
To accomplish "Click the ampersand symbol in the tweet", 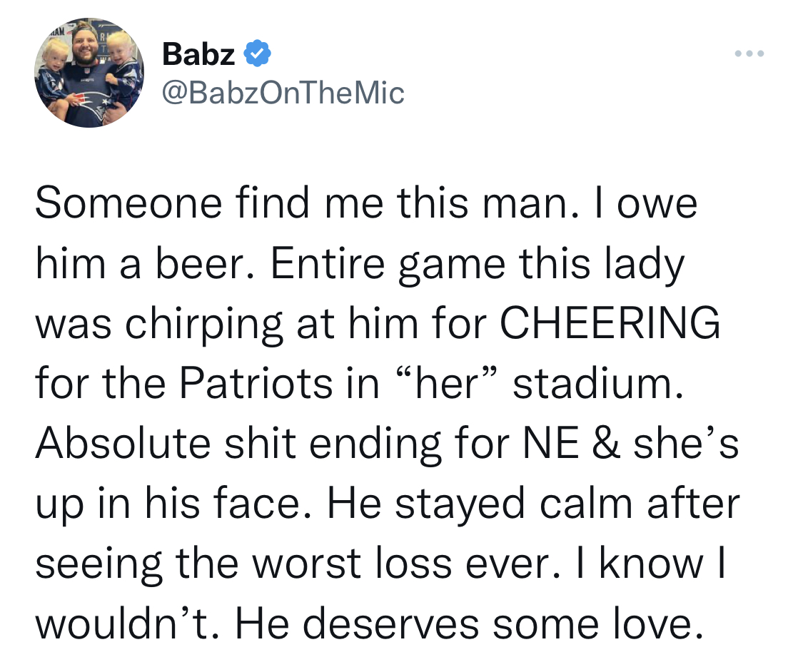I will pyautogui.click(x=606, y=443).
